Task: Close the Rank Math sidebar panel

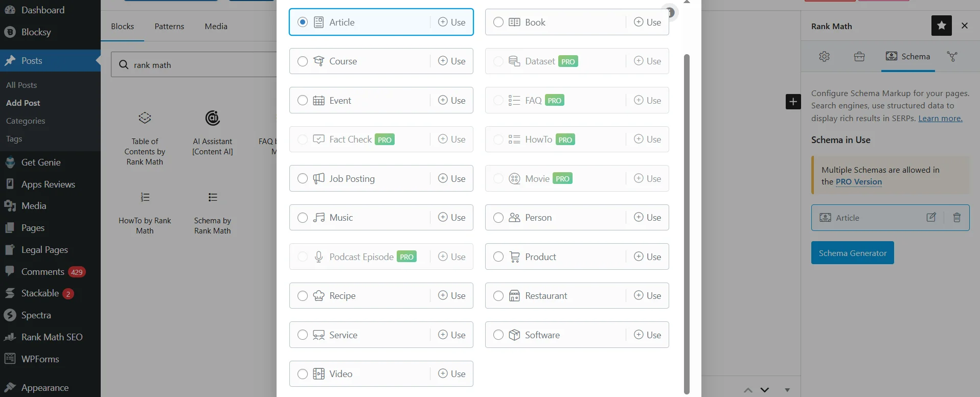Action: point(965,26)
